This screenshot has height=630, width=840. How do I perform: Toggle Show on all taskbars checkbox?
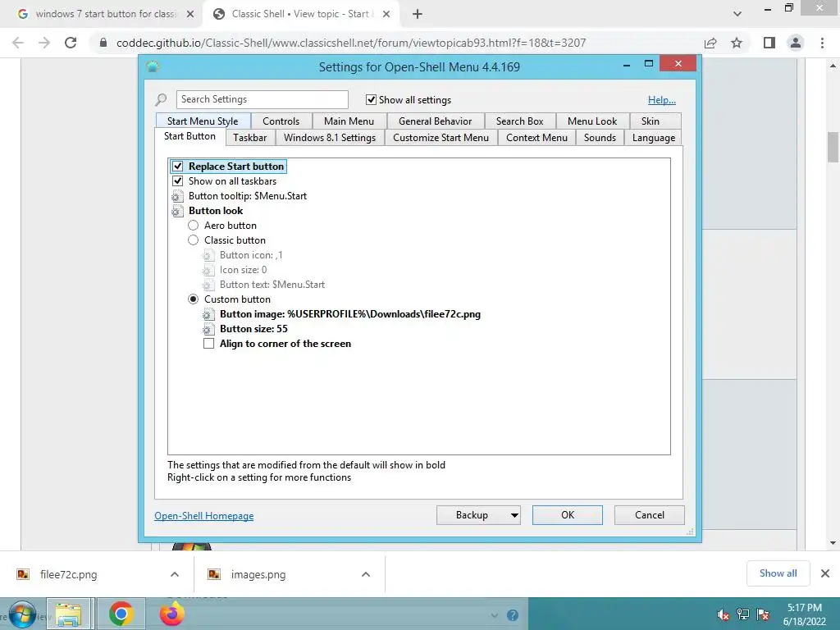pos(178,181)
